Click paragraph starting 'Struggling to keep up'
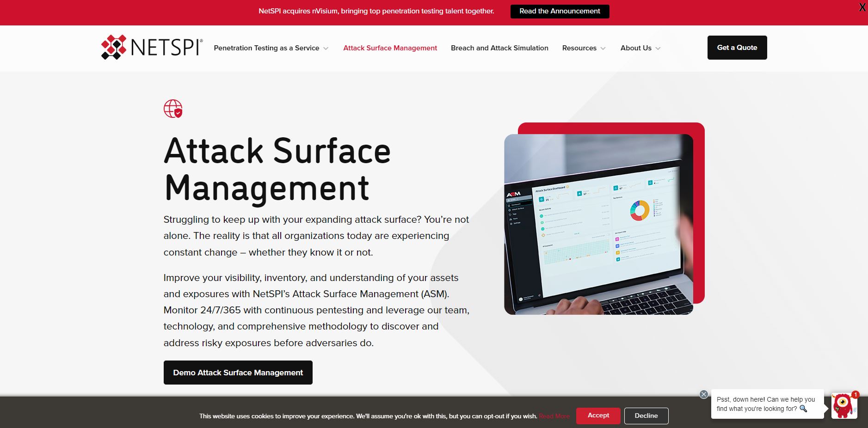Image resolution: width=868 pixels, height=428 pixels. (x=316, y=236)
